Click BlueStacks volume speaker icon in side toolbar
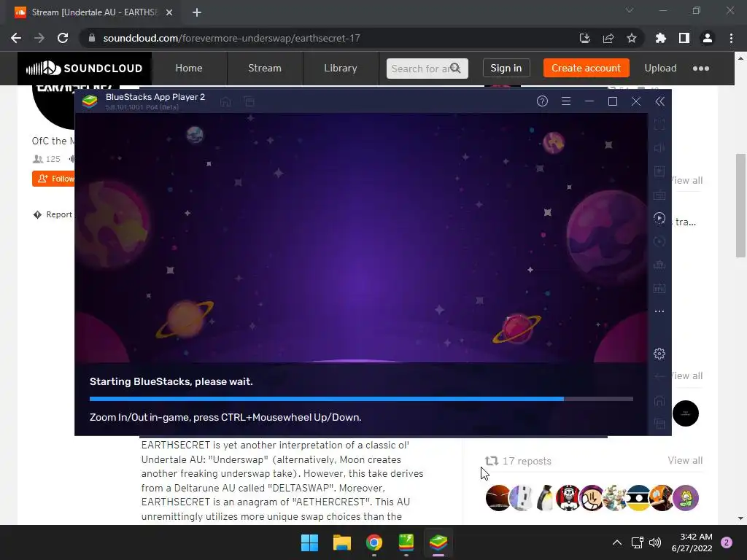The width and height of the screenshot is (747, 560). click(x=659, y=148)
